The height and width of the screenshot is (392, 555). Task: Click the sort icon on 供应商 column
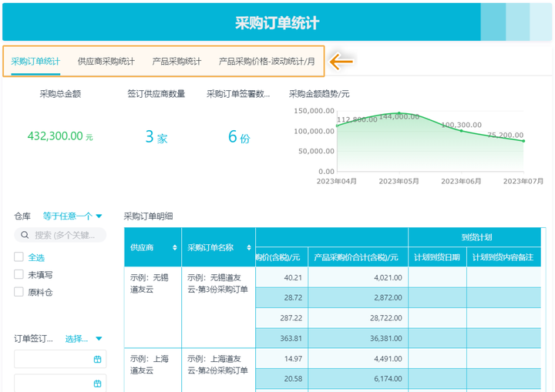(174, 247)
